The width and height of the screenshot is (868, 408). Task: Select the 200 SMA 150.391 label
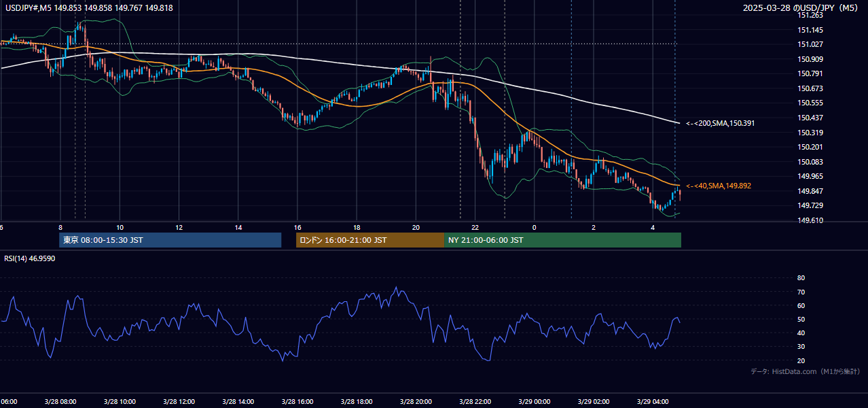pos(720,124)
